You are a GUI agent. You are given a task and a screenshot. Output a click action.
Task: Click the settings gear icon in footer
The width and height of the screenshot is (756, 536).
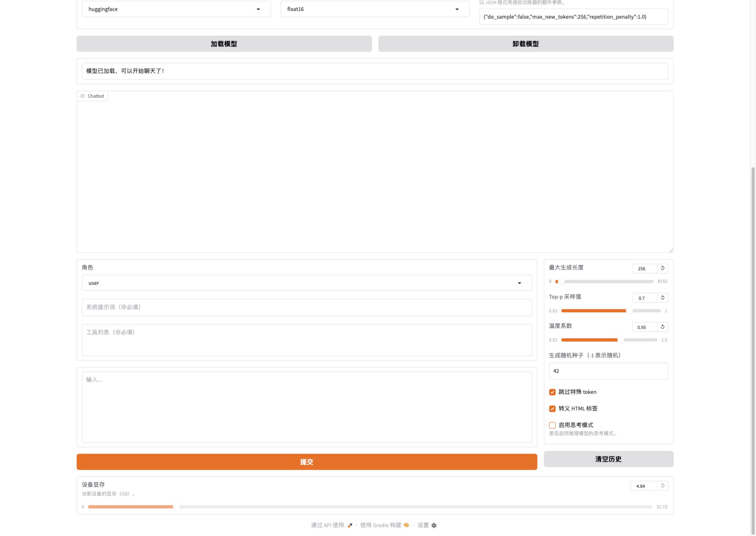point(434,525)
